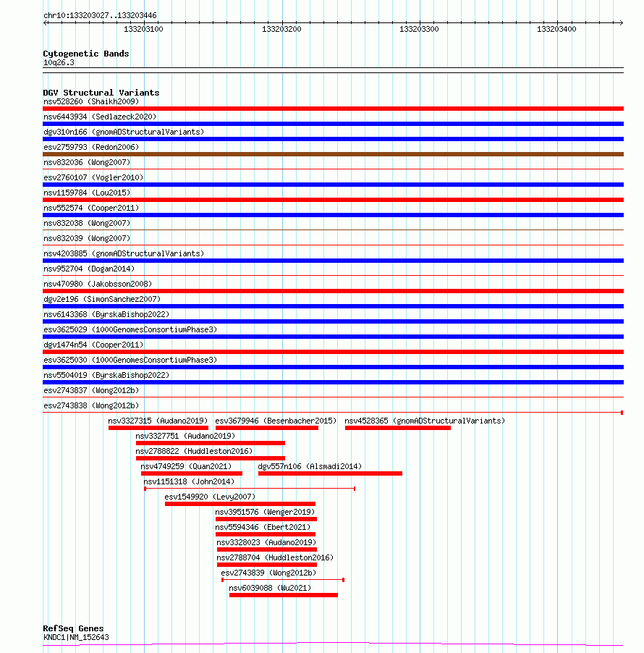Click the red bar under esv1549920
This screenshot has width=644, height=653.
pos(240,504)
